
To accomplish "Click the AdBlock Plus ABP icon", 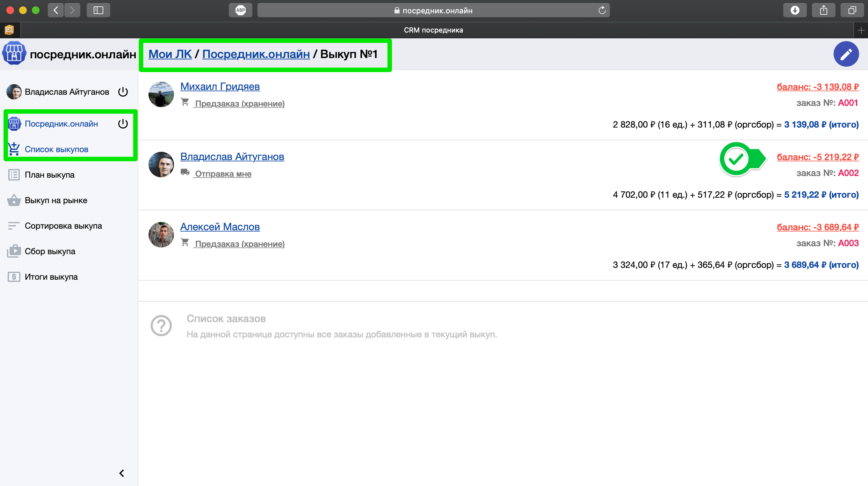I will tap(240, 10).
